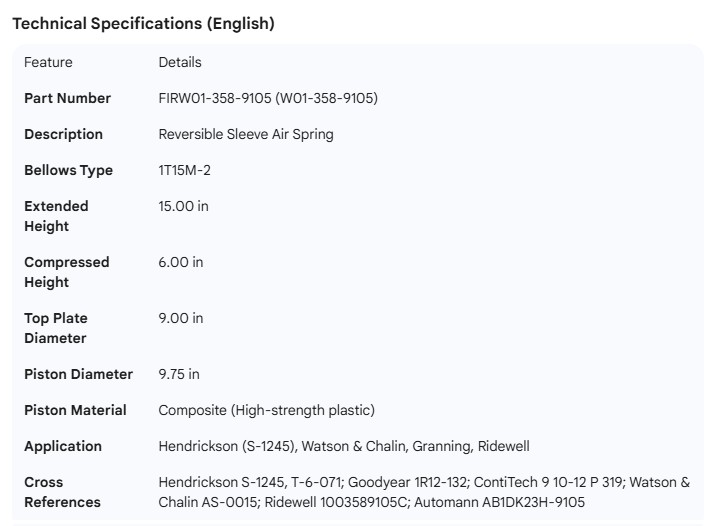Select the Extended Height label

tap(56, 216)
